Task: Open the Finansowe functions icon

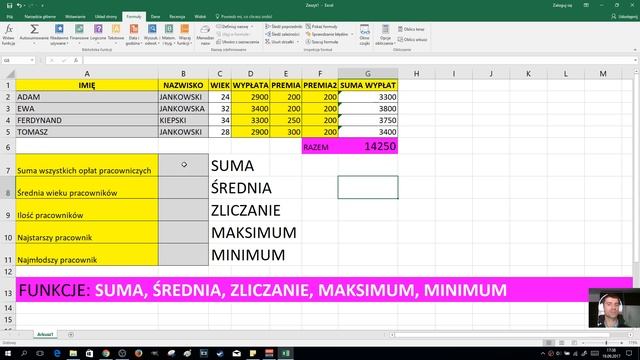Action: 79,29
